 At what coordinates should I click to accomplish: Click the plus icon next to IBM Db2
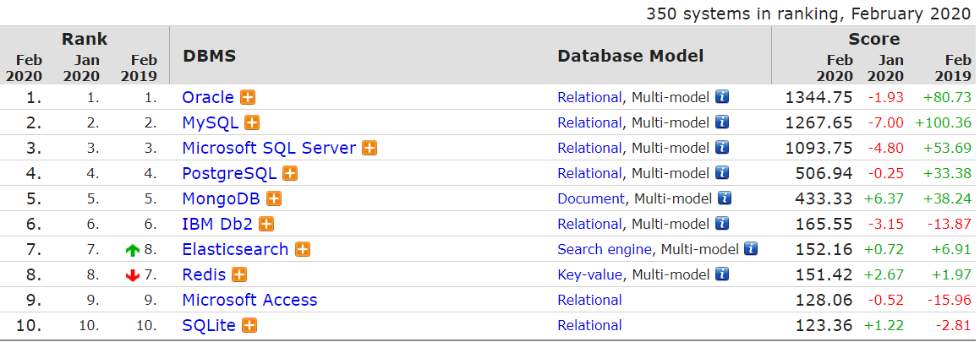click(x=266, y=224)
